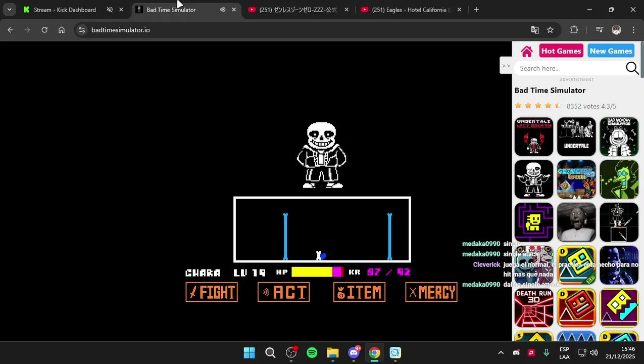
Task: Open the Extensions puzzle icon
Action: pyautogui.click(x=574, y=30)
